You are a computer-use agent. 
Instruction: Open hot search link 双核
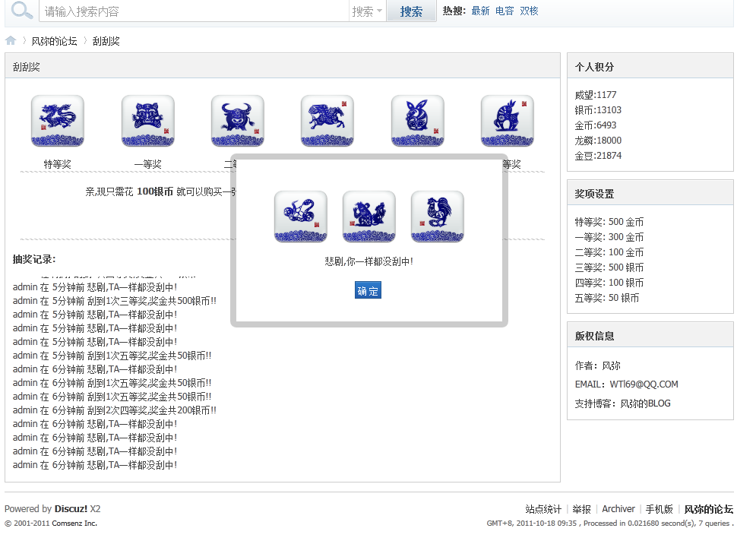click(x=529, y=11)
